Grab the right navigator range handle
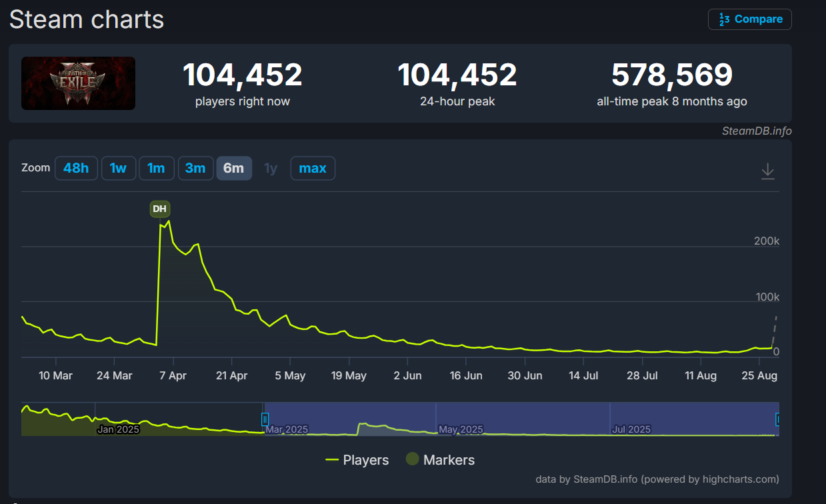This screenshot has width=826, height=504. click(777, 419)
